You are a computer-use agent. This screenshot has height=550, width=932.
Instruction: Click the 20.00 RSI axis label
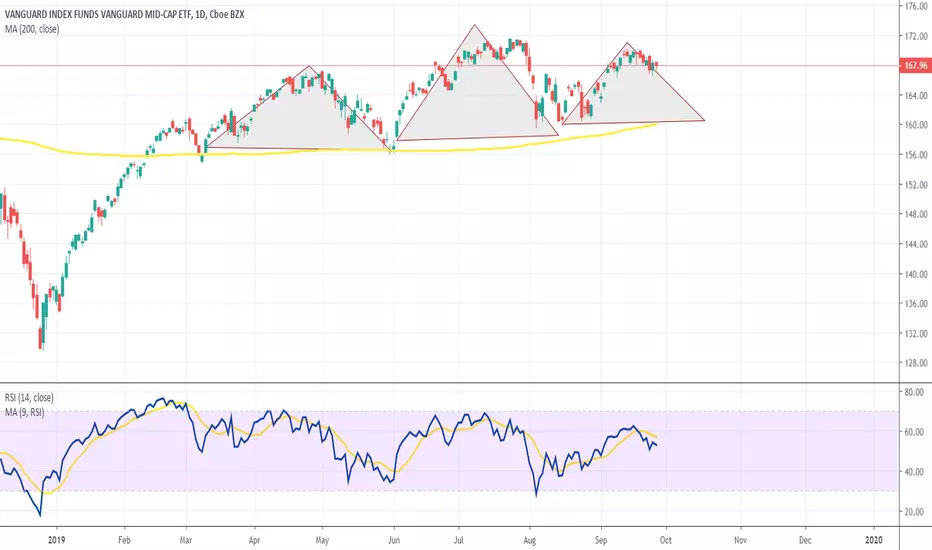(x=914, y=511)
